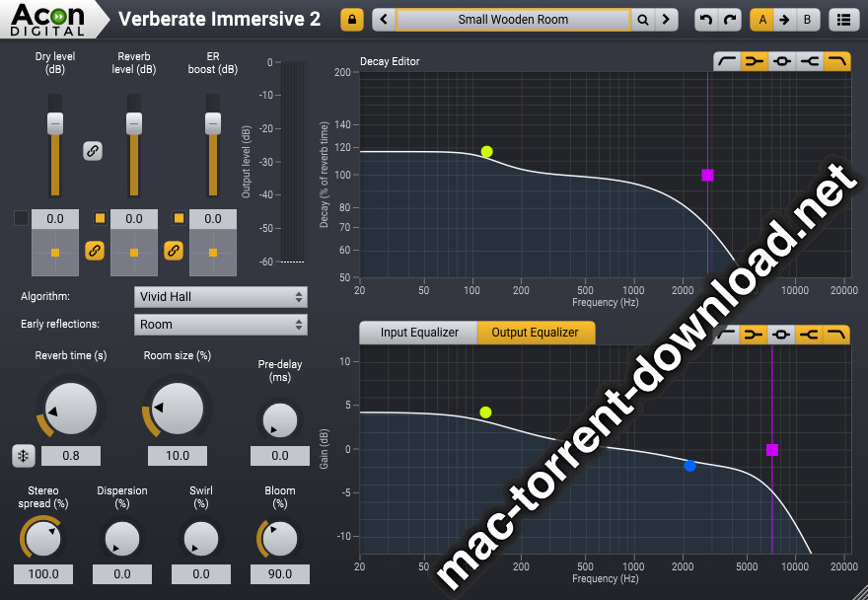
Task: Go to the previous preset
Action: [385, 20]
